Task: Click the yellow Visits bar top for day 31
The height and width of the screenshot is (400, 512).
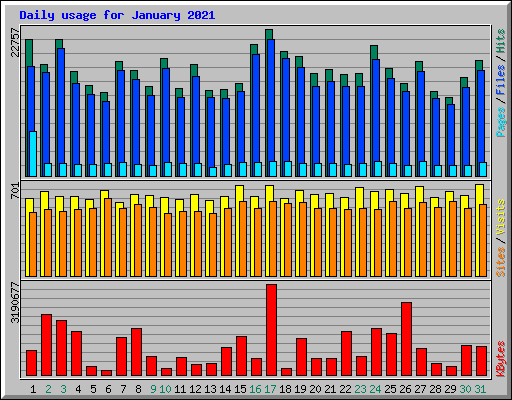Action: point(479,194)
